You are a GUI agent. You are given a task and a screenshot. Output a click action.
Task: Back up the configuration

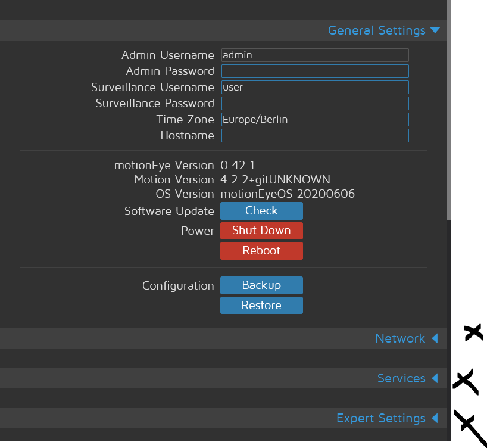[x=261, y=285]
